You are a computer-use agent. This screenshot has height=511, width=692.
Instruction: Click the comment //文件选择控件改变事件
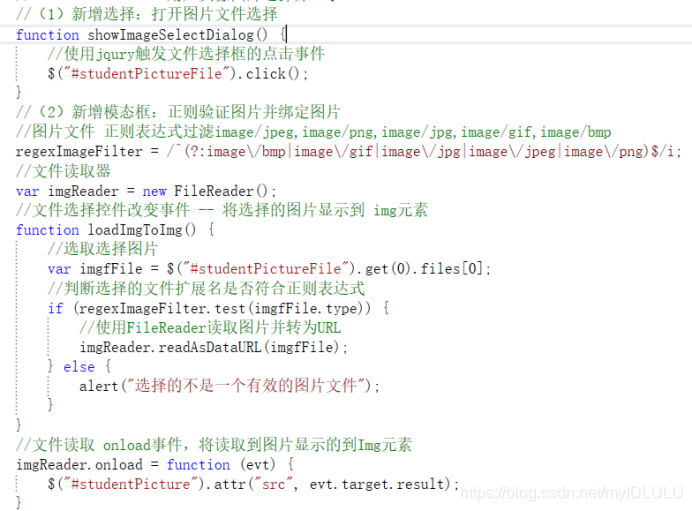pyautogui.click(x=222, y=210)
